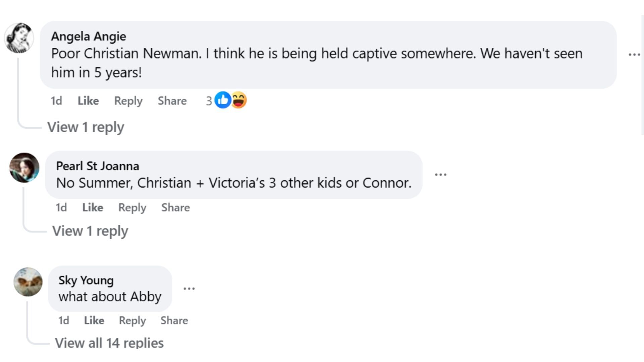The height and width of the screenshot is (362, 644).
Task: Like Sky Young's 'what about Abby' comment
Action: [94, 320]
